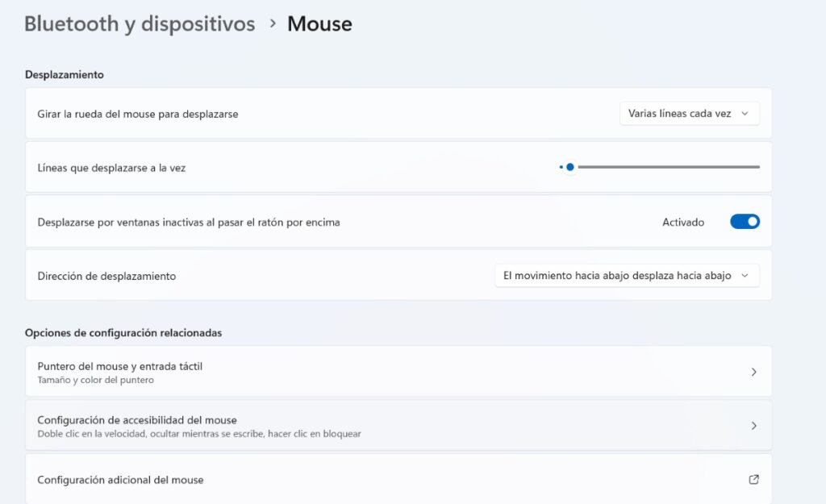Viewport: 826px width, 504px height.
Task: Click the slider thumb for lines scrolled
Action: tap(569, 167)
